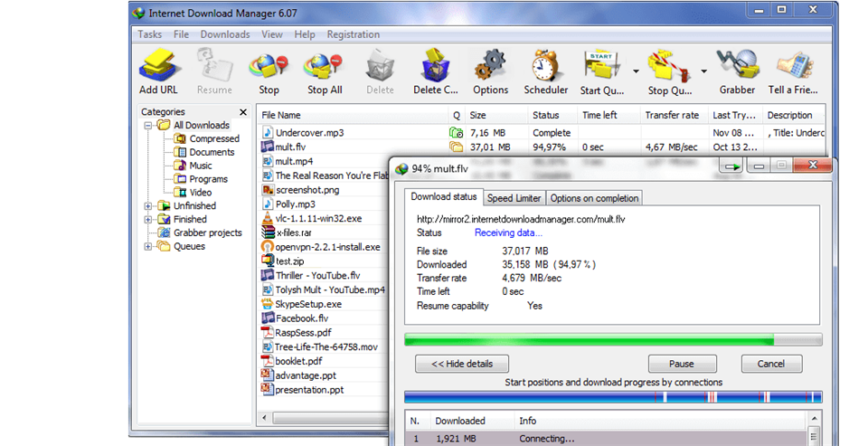Open the Downloads menu
Screen dimensions: 868x446
pos(224,34)
